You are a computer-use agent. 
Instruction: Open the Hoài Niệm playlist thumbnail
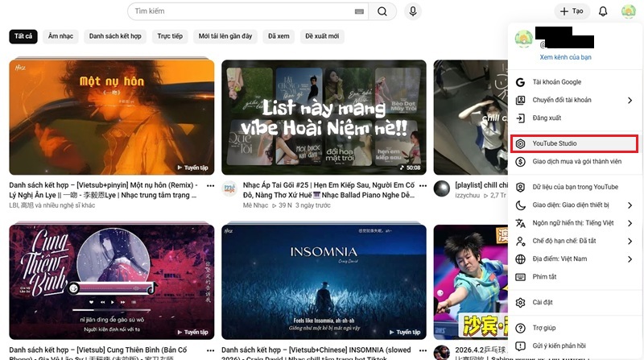[x=324, y=117]
